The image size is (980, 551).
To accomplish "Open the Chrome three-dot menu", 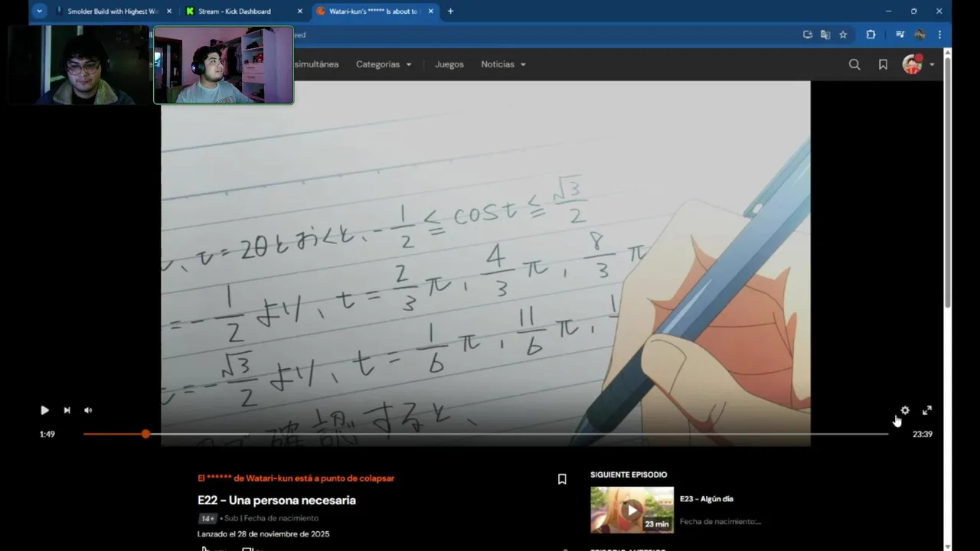I will pos(939,34).
